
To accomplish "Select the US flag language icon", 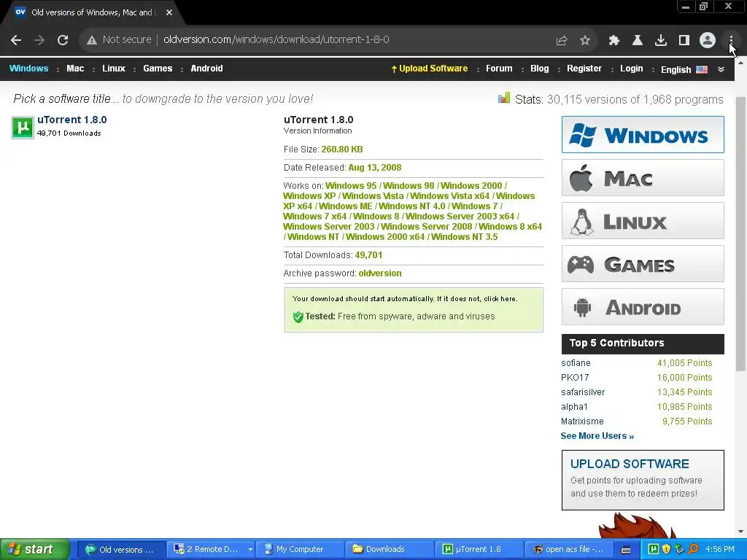I will (702, 69).
